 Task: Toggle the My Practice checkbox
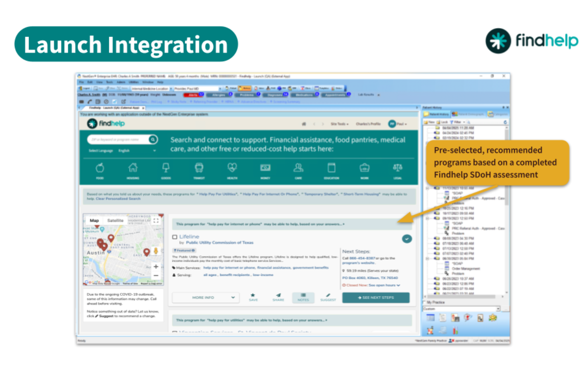coord(424,302)
